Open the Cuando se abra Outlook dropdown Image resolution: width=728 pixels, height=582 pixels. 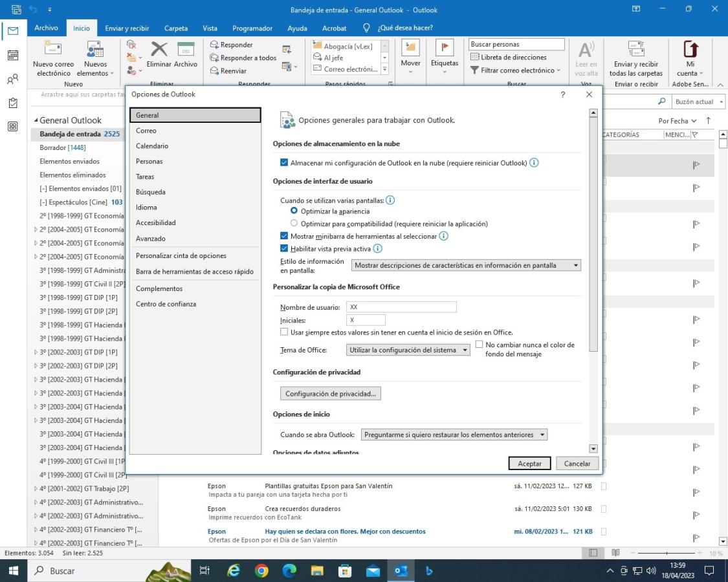(453, 435)
